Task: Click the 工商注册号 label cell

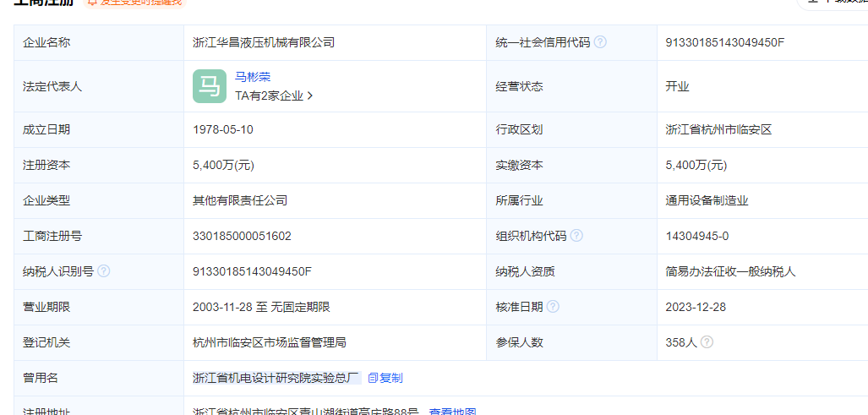Action: pos(99,237)
